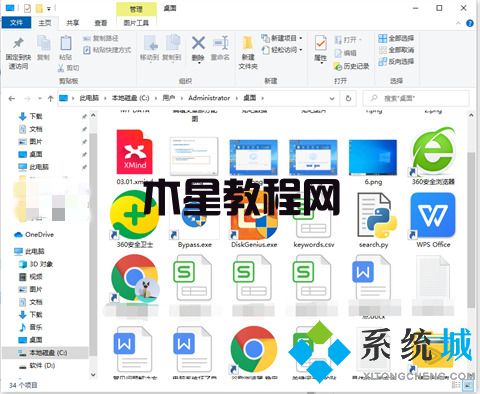This screenshot has width=480, height=394.
Task: Select the 管理 contextual tab
Action: coord(136,9)
